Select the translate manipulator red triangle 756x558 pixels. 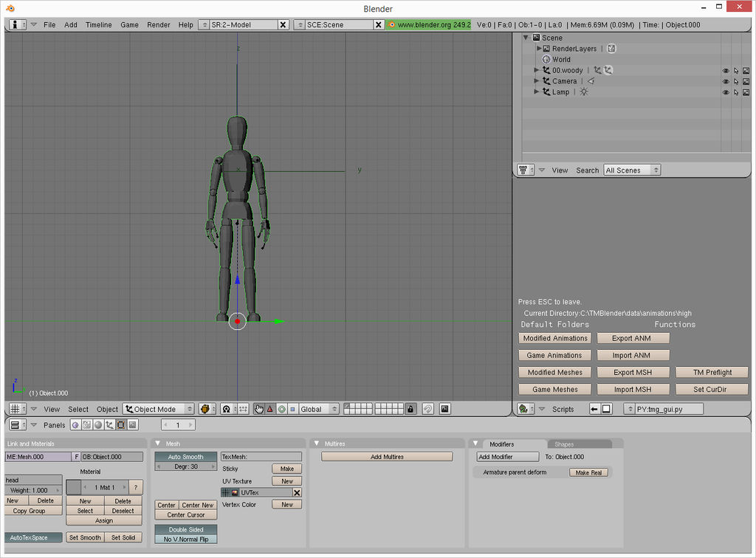pos(270,409)
